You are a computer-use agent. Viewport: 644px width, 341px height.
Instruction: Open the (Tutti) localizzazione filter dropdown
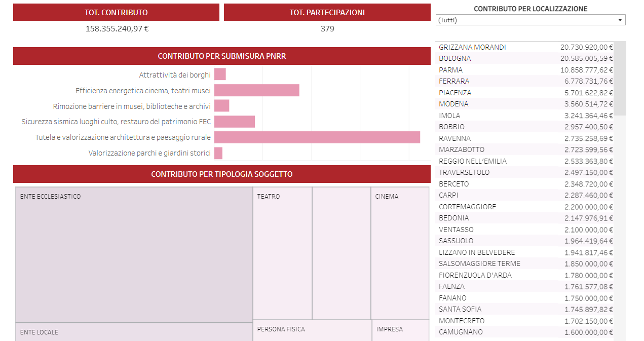coord(530,20)
